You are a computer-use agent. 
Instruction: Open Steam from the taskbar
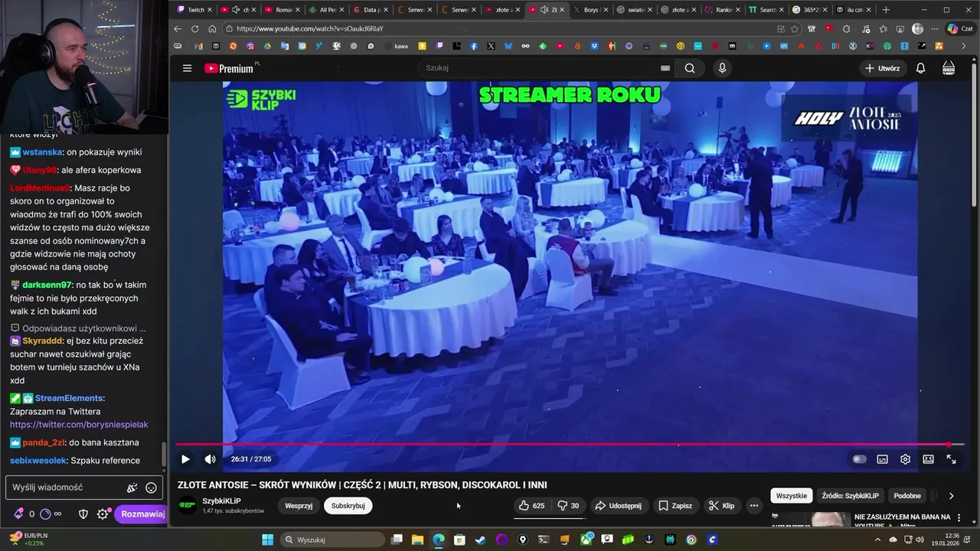click(480, 540)
